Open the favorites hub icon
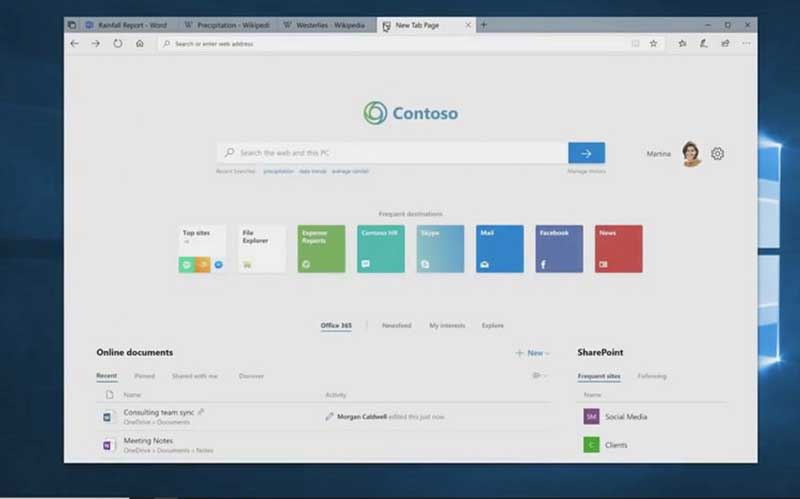Screen dimensions: 800x499 [682, 44]
